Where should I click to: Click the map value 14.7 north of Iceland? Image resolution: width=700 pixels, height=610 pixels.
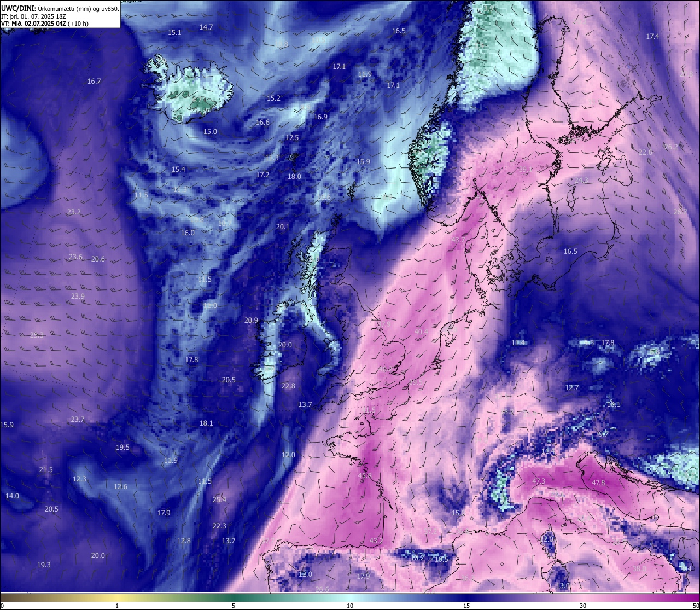point(206,27)
